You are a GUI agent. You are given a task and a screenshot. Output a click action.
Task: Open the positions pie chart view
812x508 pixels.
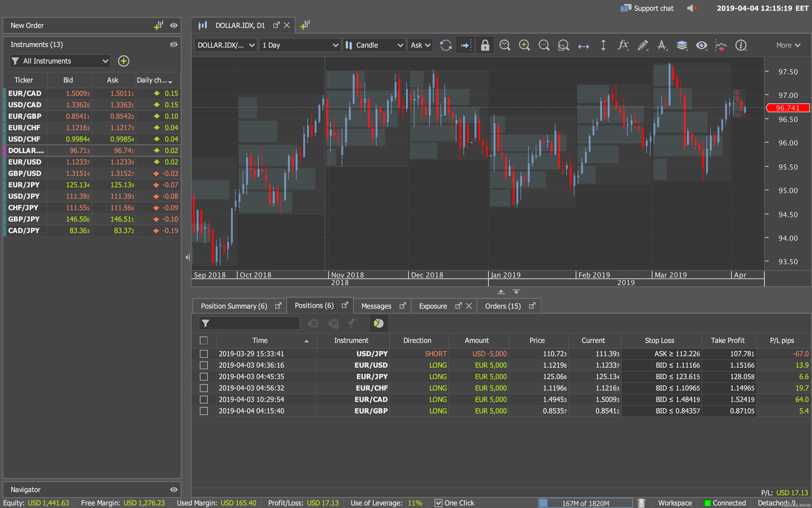(378, 323)
